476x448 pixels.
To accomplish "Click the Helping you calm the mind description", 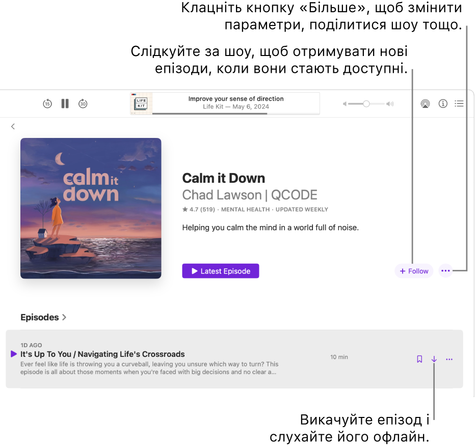I will [271, 228].
